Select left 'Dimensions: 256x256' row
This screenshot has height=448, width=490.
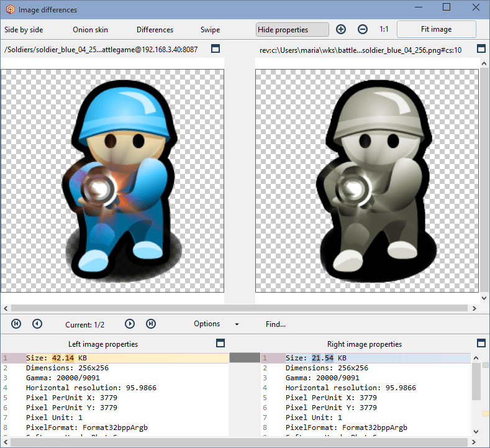(x=115, y=368)
